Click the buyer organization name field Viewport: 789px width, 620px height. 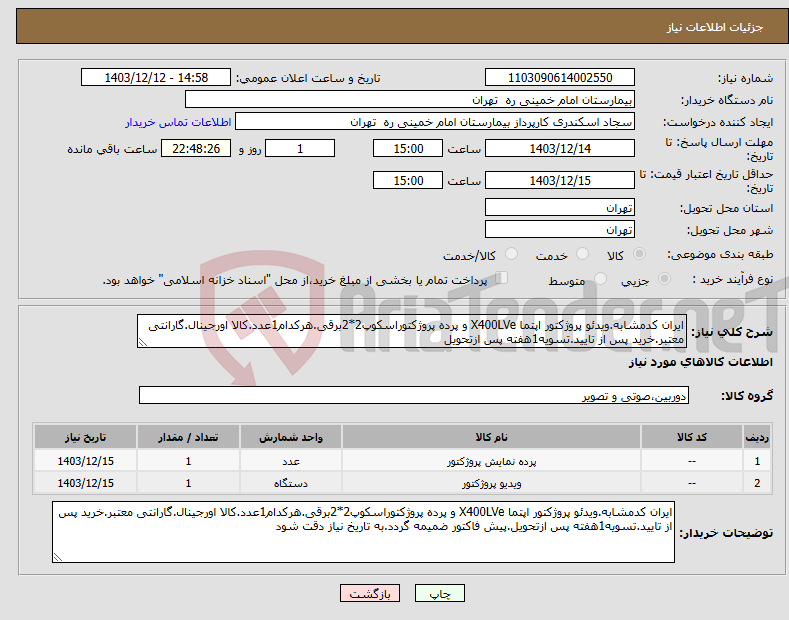click(x=410, y=100)
